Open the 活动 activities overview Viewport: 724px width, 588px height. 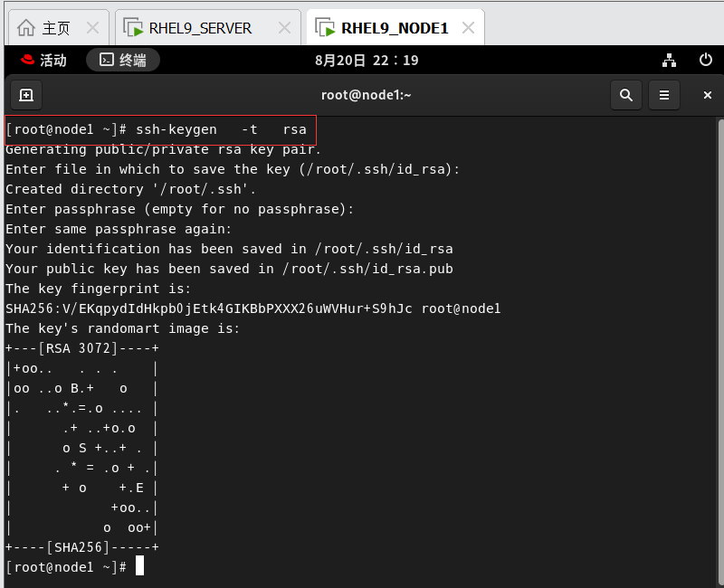(43, 60)
